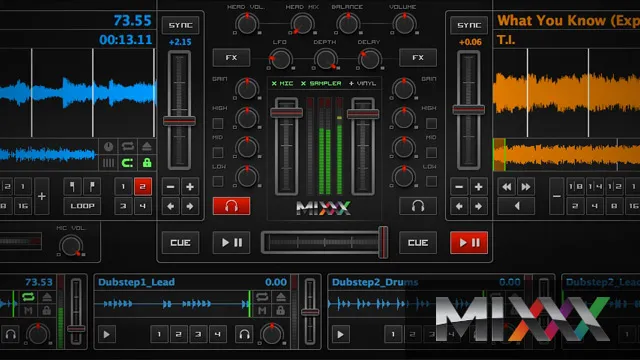This screenshot has width=640, height=360.
Task: Eject the track from the left deck
Action: (x=147, y=147)
